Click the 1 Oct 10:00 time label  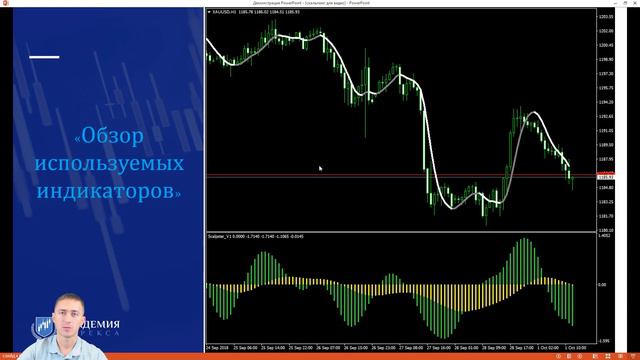(x=576, y=348)
